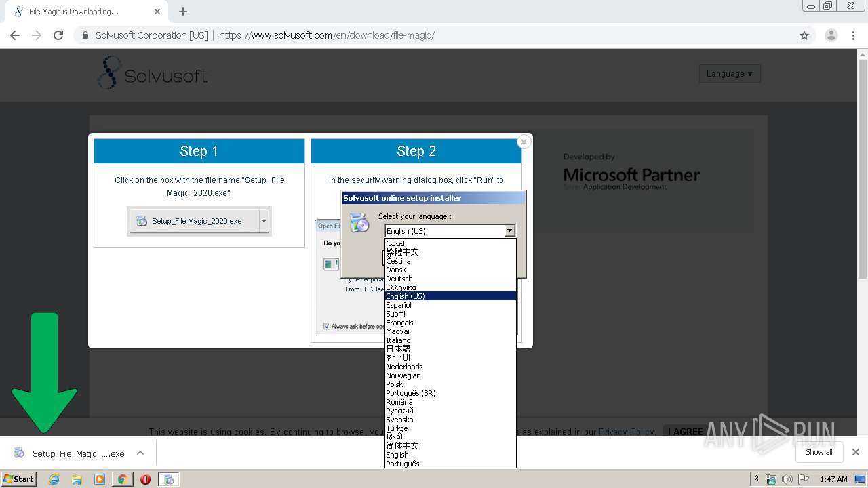Select Norwegian from the language list

click(450, 375)
